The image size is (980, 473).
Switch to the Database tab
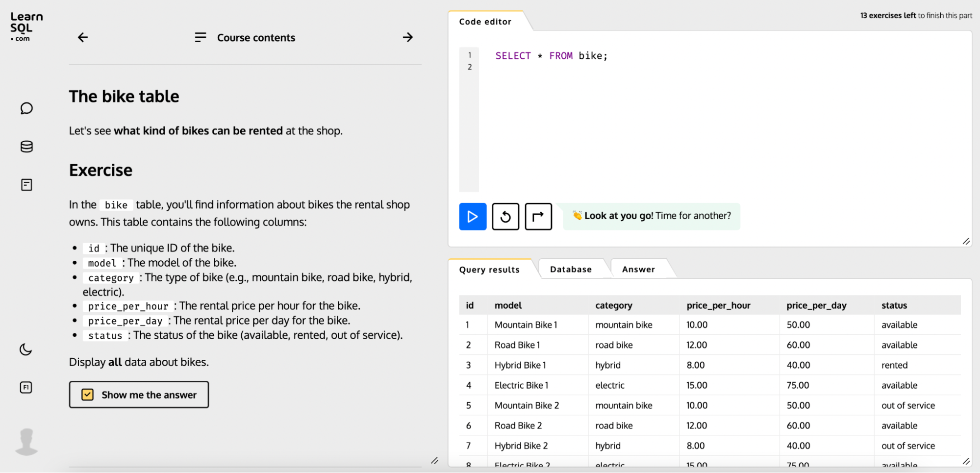pyautogui.click(x=571, y=269)
